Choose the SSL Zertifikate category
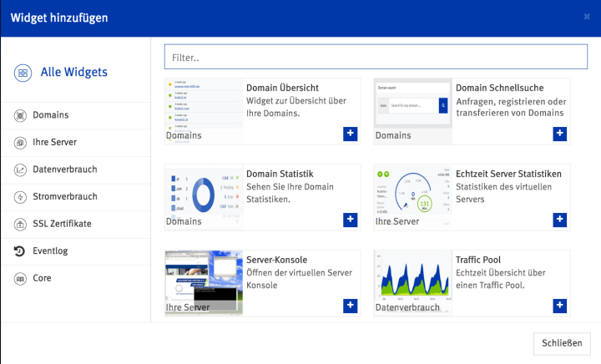The width and height of the screenshot is (601, 364). (62, 224)
